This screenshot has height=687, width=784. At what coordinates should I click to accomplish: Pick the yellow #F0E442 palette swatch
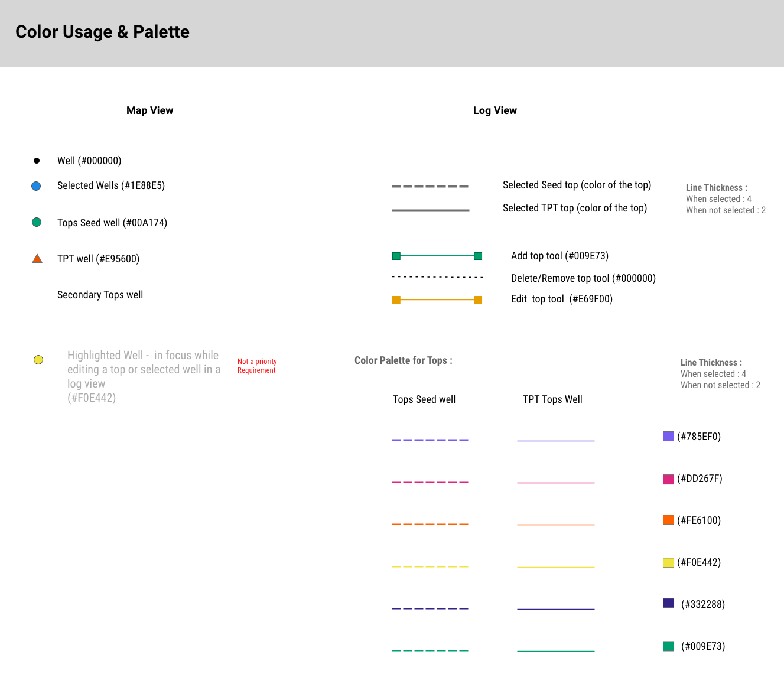pos(668,562)
